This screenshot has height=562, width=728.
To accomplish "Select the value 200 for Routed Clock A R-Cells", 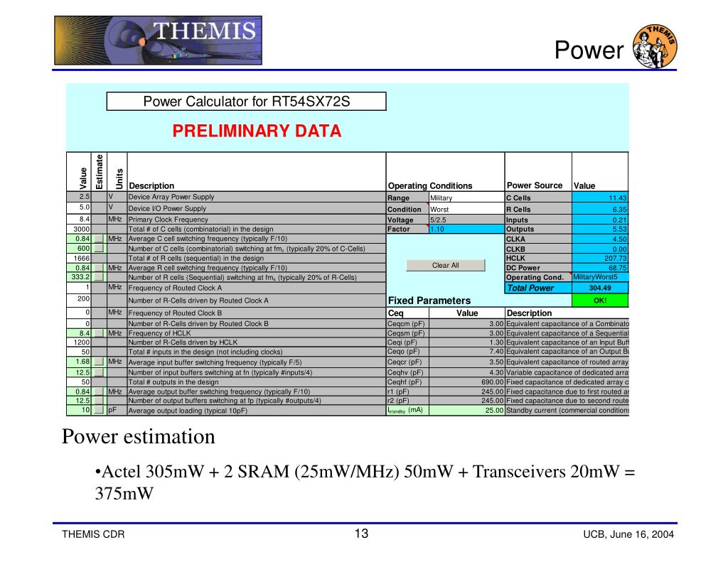I will [79, 299].
